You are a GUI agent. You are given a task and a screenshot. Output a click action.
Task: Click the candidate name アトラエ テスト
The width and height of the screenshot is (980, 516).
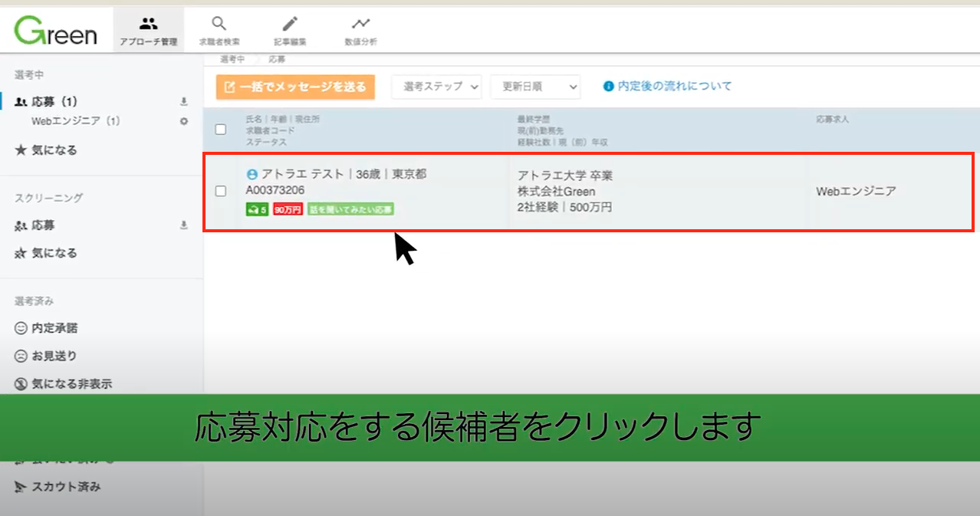click(x=302, y=174)
